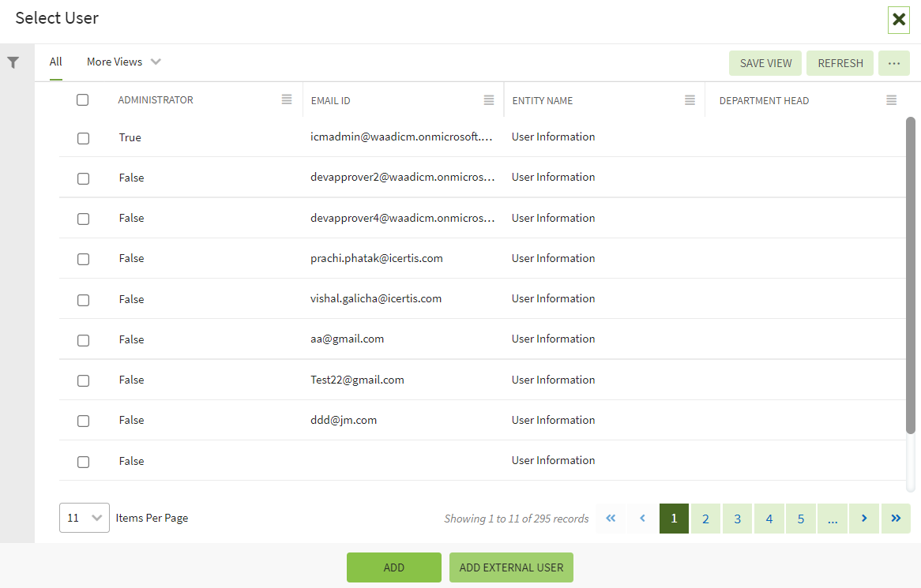The width and height of the screenshot is (921, 588).
Task: Check the icmadmin user row checkbox
Action: point(83,138)
